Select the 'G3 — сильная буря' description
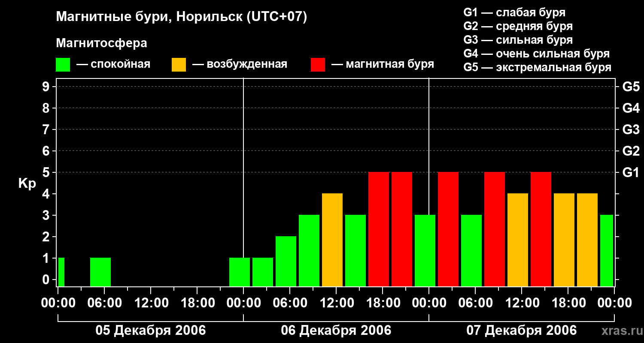 click(518, 40)
